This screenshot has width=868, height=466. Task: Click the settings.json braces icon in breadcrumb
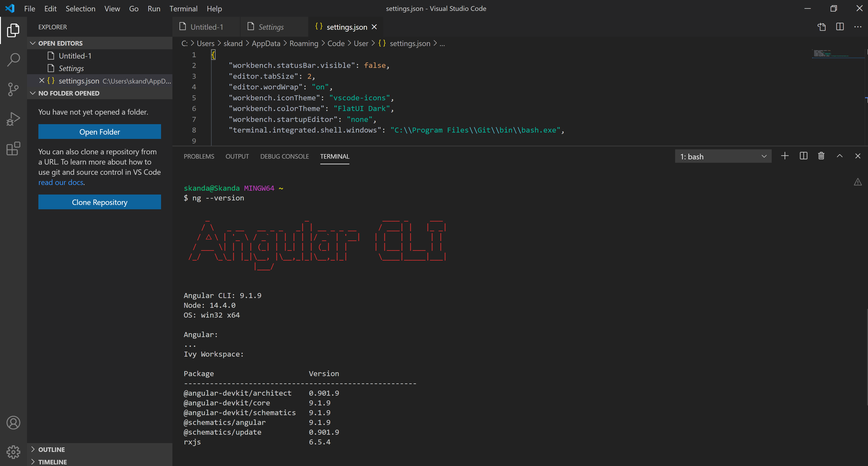[382, 43]
